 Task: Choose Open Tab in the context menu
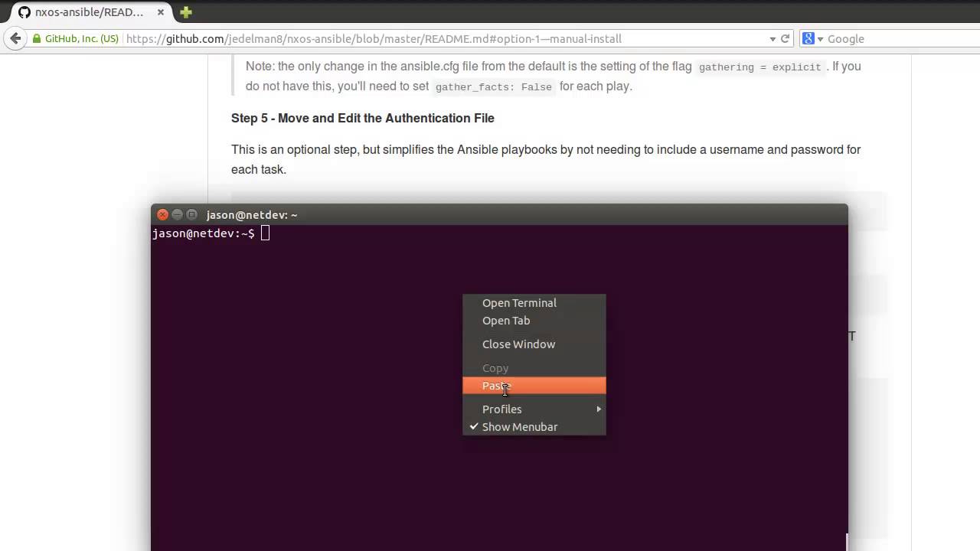(x=534, y=321)
